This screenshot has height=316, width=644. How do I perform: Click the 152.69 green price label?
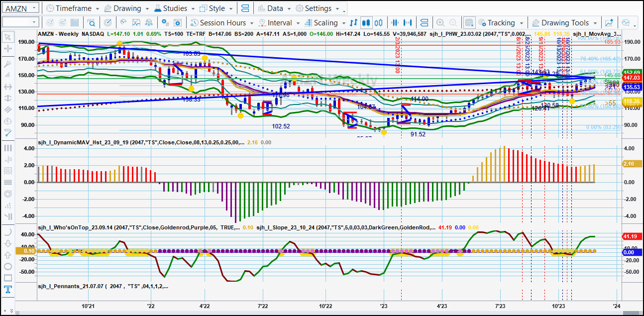632,73
